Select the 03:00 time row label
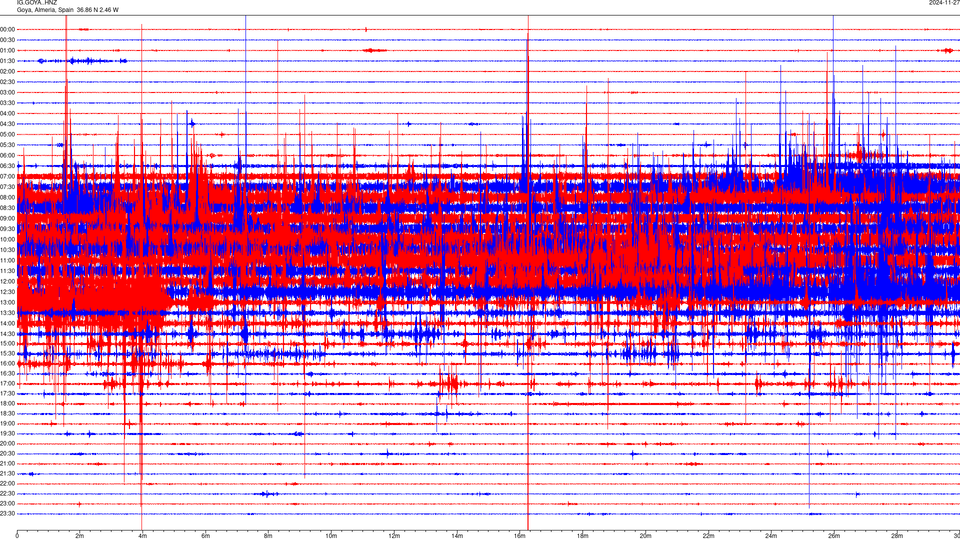960x540 pixels. [7, 92]
